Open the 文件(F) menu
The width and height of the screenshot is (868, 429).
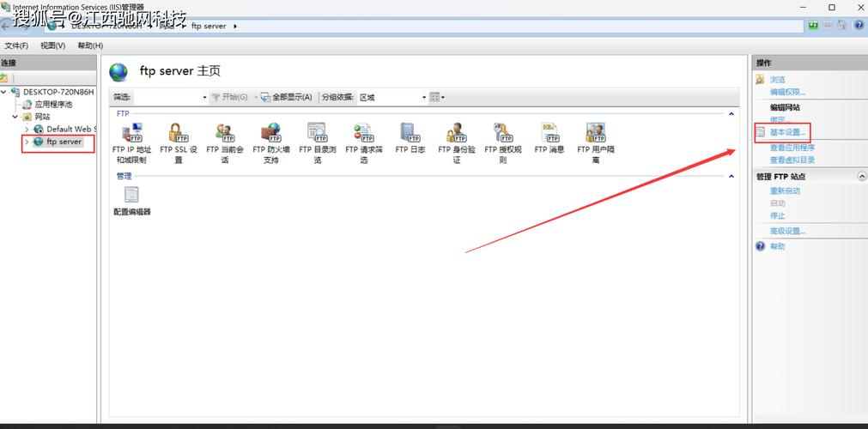(x=16, y=45)
